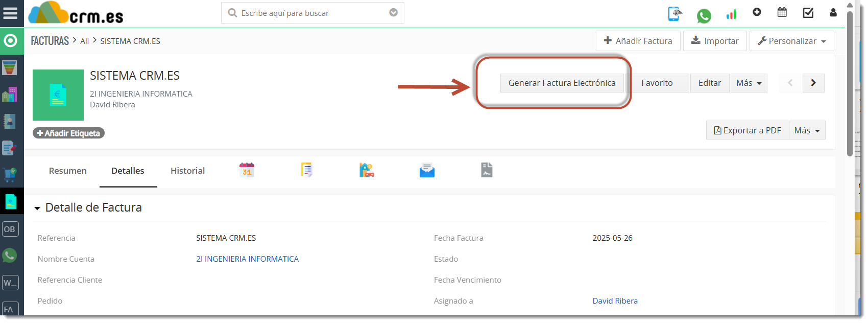Click the 'Fecha Factura' field label
Screen dimensions: 868x323
pyautogui.click(x=459, y=238)
